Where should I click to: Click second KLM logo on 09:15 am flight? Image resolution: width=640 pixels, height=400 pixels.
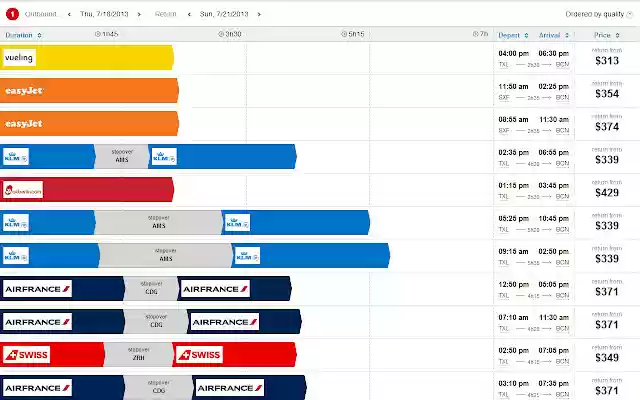[247, 256]
